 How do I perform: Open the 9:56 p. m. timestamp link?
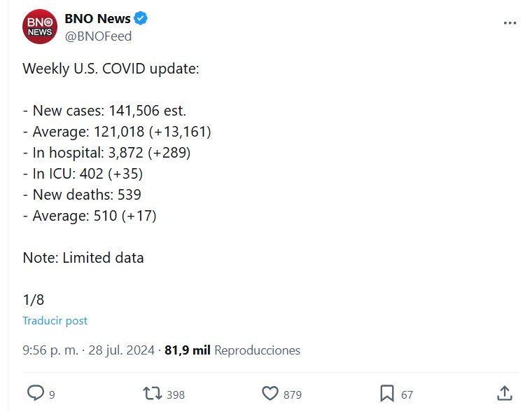[50, 350]
